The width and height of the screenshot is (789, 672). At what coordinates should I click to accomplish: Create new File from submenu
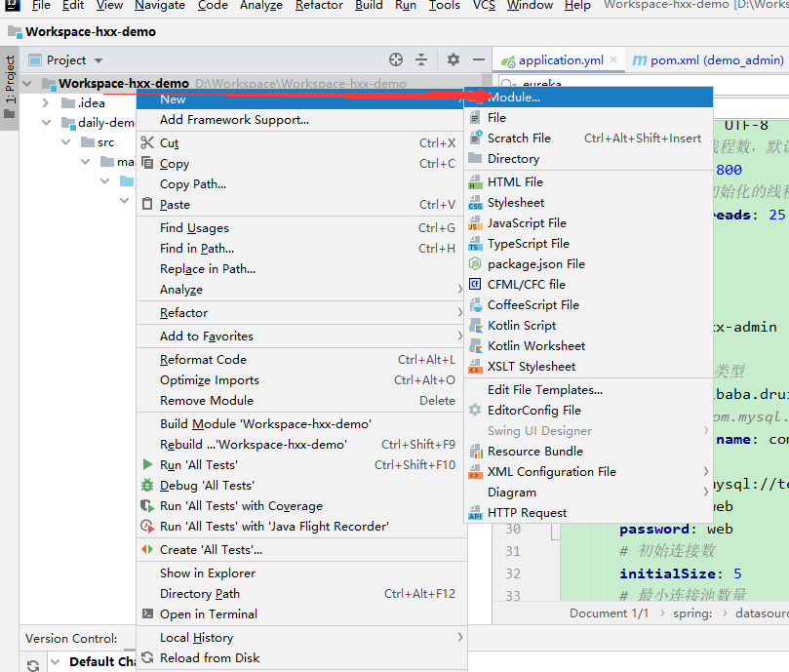pyautogui.click(x=589, y=118)
